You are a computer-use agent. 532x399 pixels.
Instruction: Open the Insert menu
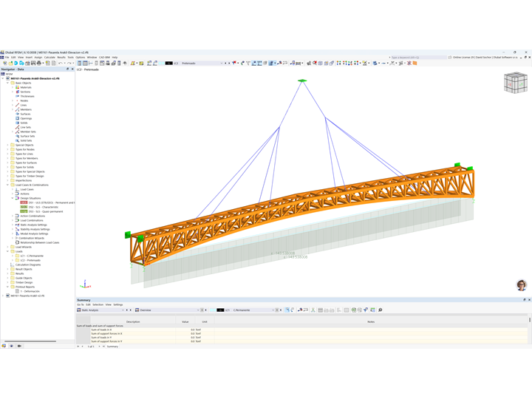(x=29, y=58)
